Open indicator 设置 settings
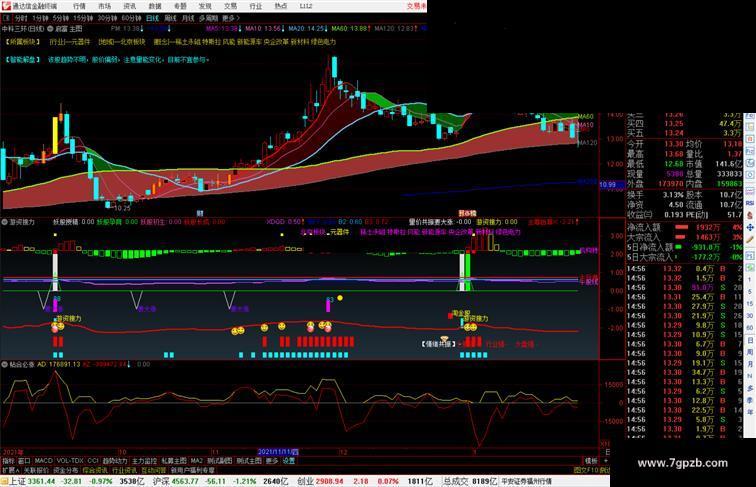 289,461
